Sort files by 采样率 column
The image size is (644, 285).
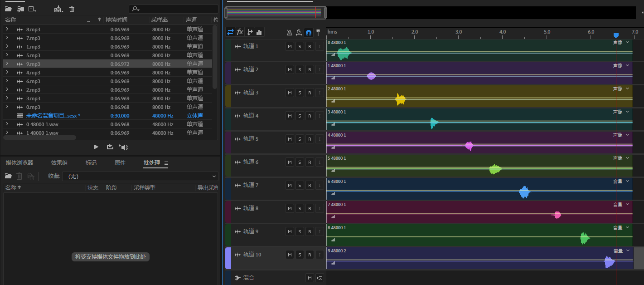[160, 20]
